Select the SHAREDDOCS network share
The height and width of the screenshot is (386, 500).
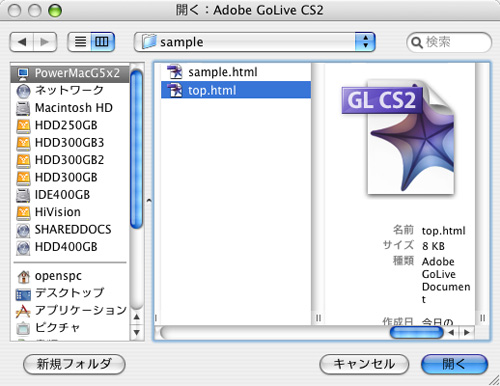(x=70, y=229)
